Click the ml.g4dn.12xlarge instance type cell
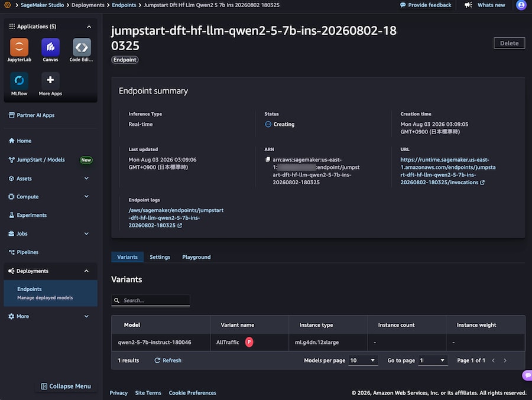Image resolution: width=532 pixels, height=400 pixels. pos(317,342)
